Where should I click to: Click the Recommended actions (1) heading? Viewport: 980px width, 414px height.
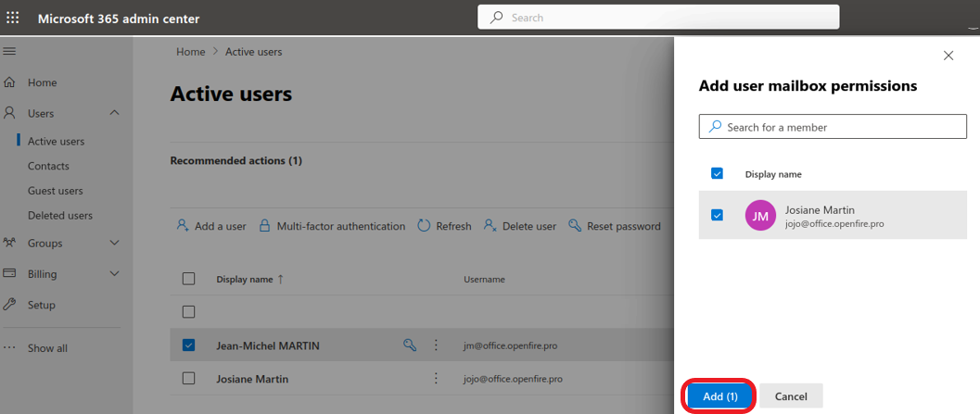point(236,160)
